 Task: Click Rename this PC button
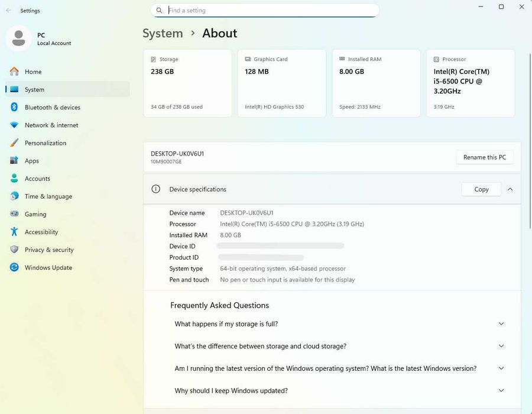485,157
